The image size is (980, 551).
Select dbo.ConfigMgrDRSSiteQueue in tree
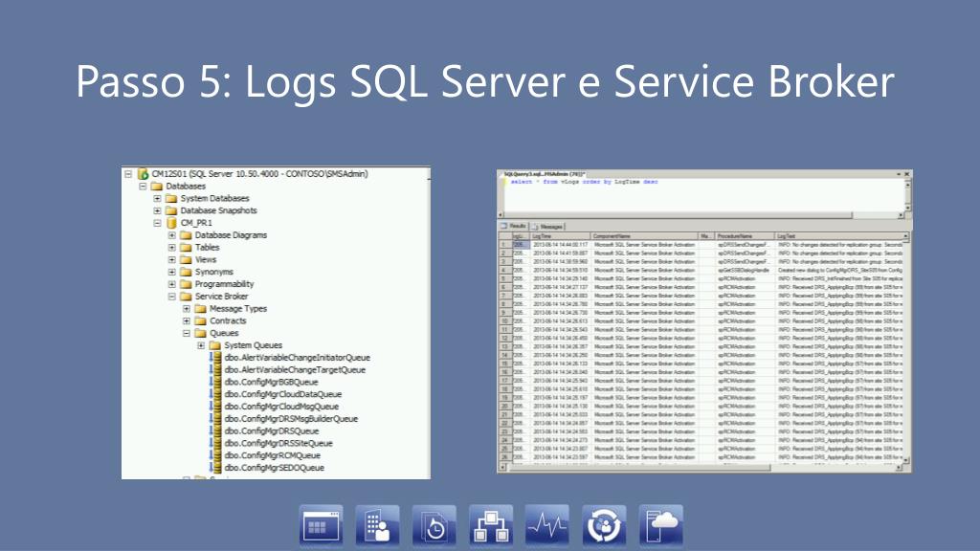(278, 443)
